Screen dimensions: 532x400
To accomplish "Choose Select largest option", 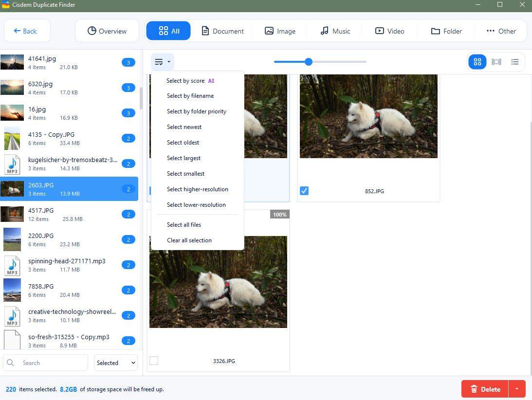I will click(x=183, y=158).
